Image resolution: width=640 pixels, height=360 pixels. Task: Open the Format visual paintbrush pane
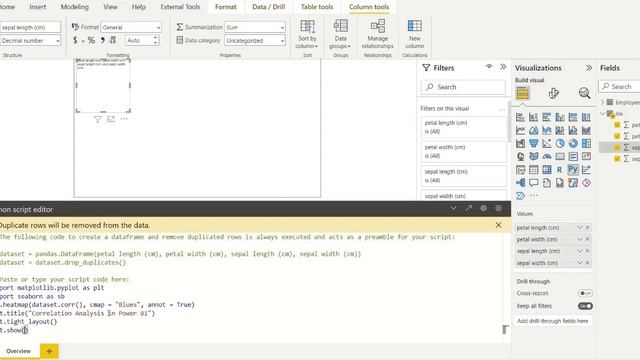553,93
